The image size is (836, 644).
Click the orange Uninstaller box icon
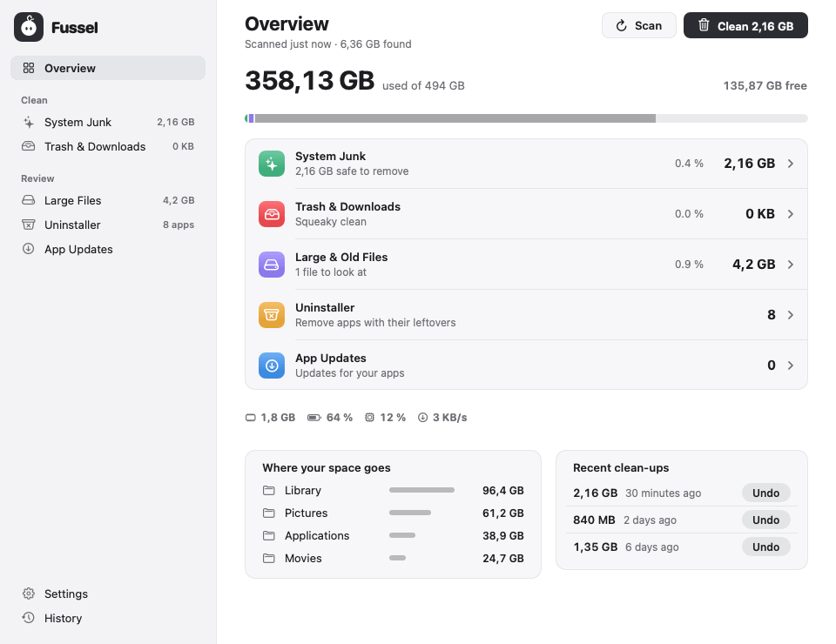point(272,315)
